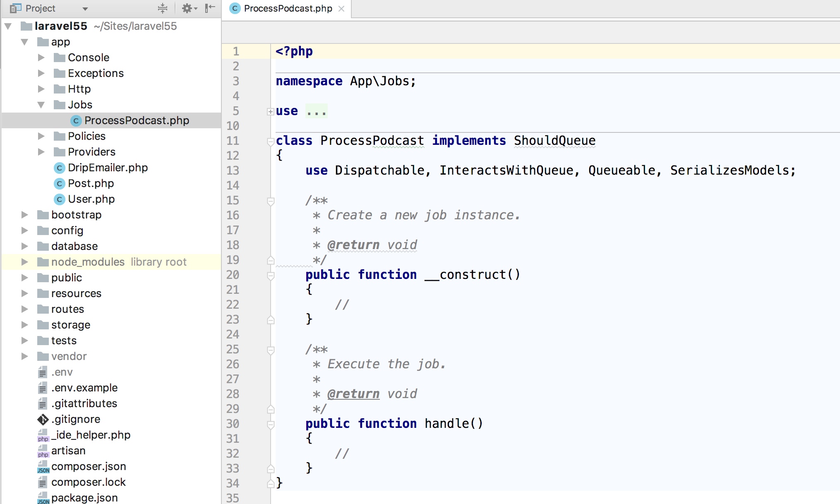Click the folded '...' import placeholder
This screenshot has height=504, width=840.
click(317, 111)
